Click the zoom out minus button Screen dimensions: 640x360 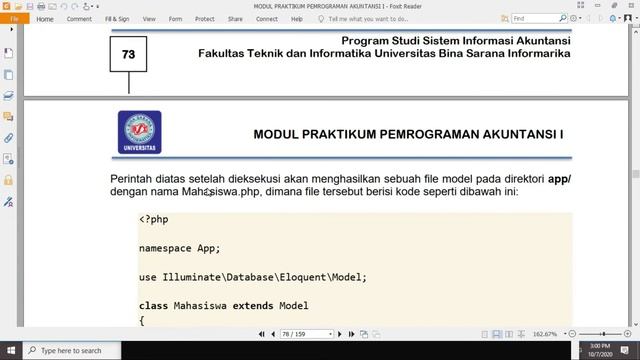(572, 334)
